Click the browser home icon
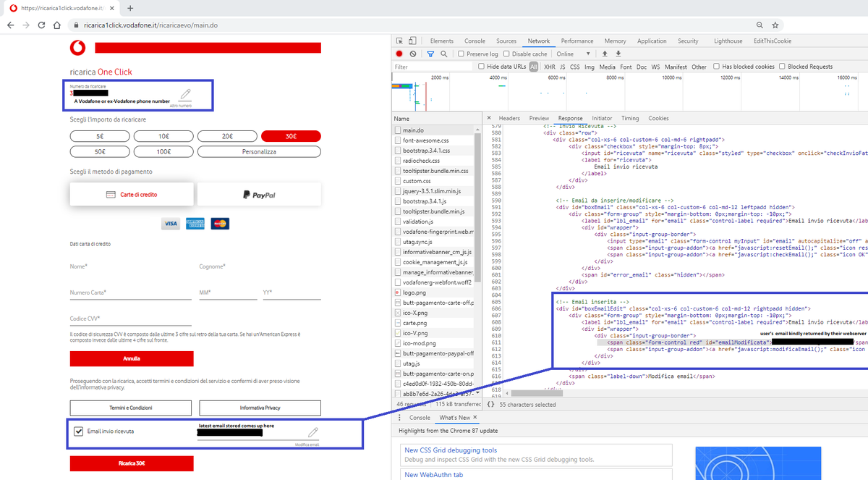This screenshot has width=868, height=480. (56, 25)
